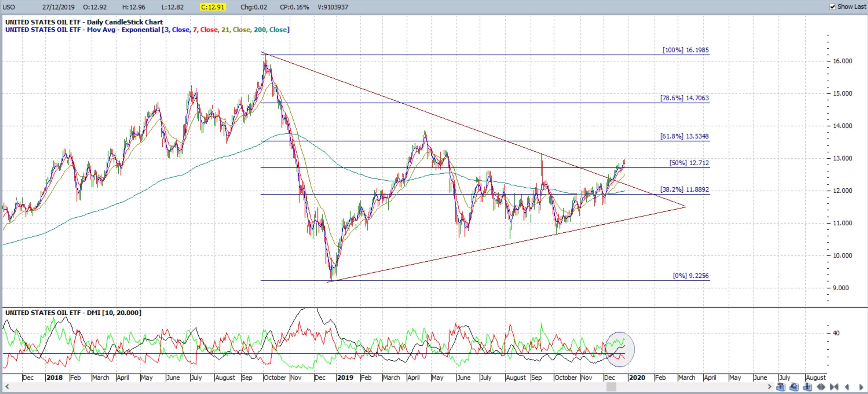Click the single right triangle shift icon
Image resolution: width=868 pixels, height=394 pixels.
click(861, 387)
